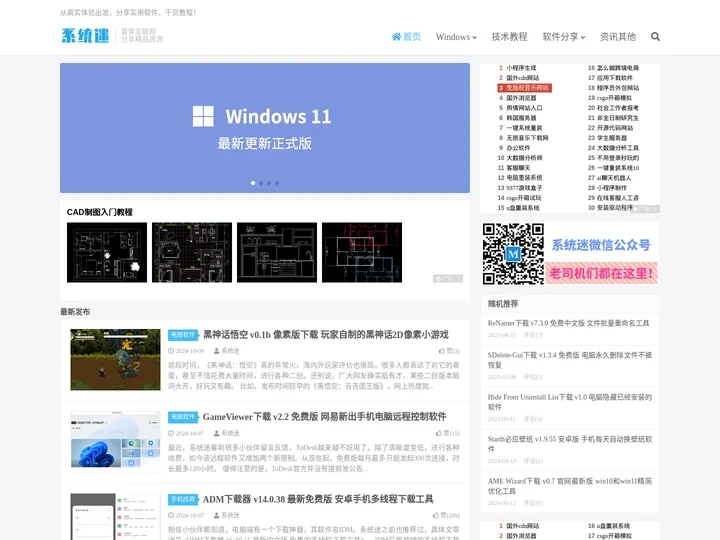The image size is (720, 540).
Task: Click 系统迷微信公众号 banner text
Action: click(601, 245)
